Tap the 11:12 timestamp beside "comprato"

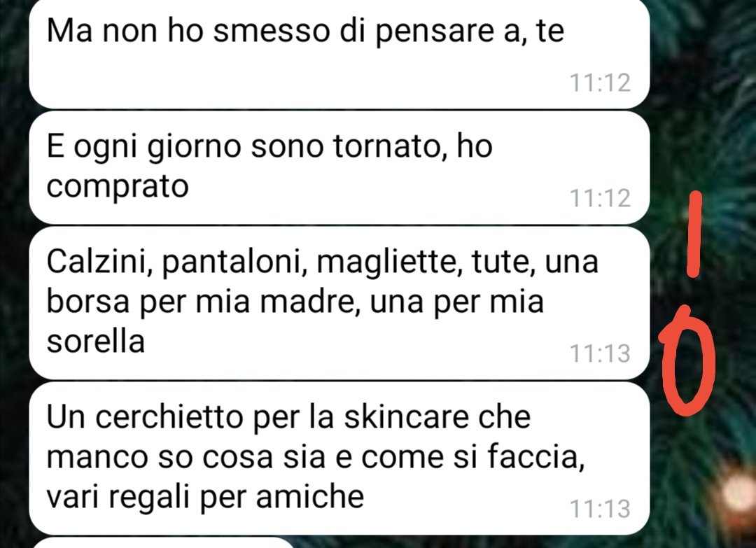[x=600, y=198]
